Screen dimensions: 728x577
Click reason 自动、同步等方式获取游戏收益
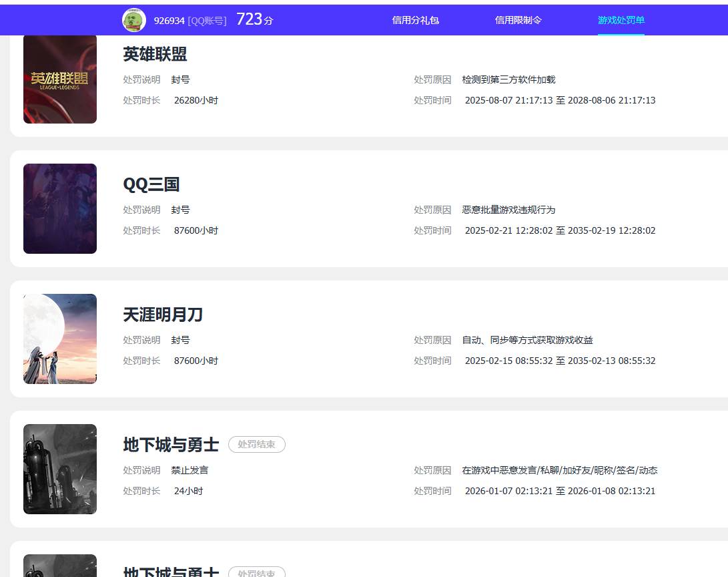coord(527,340)
